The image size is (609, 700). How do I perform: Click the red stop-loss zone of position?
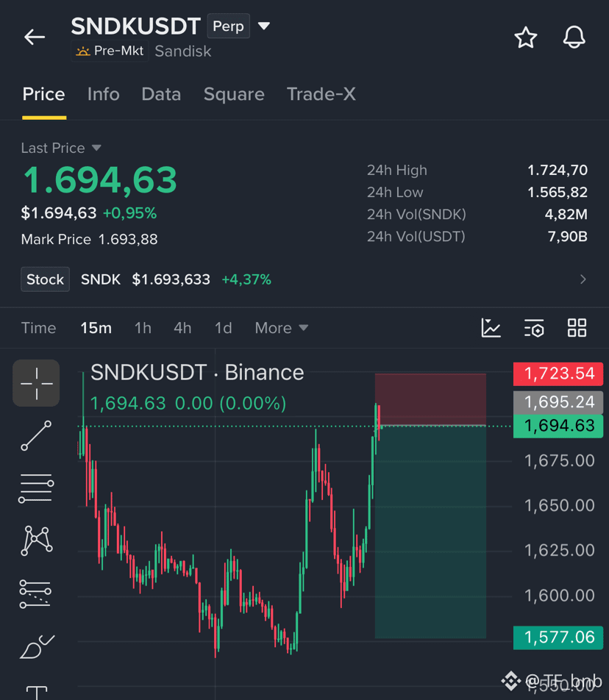pos(430,399)
